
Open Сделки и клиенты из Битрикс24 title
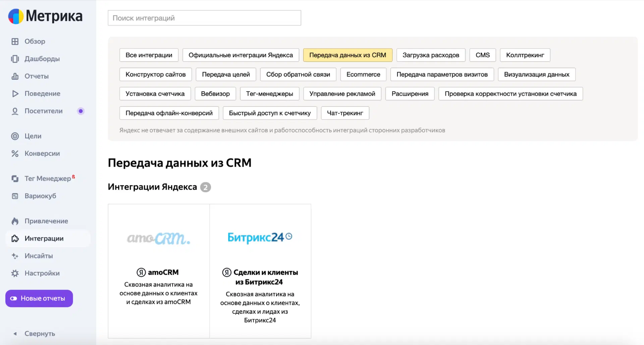(266, 277)
